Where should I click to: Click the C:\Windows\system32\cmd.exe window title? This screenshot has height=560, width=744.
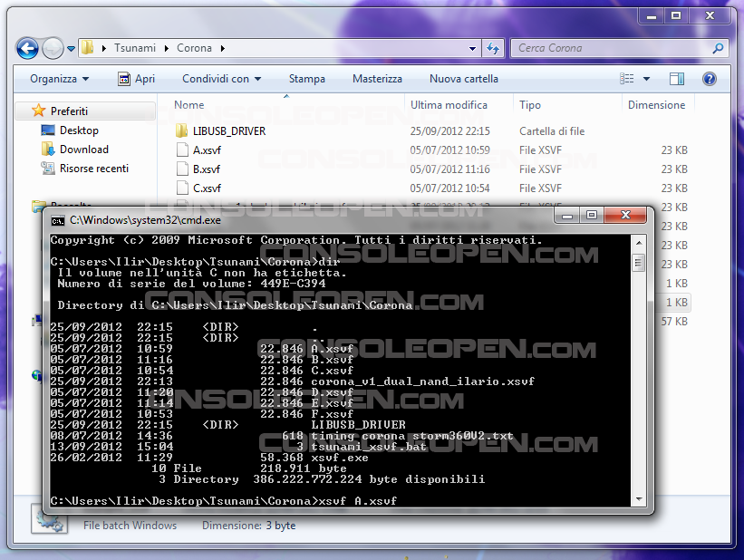click(x=145, y=220)
